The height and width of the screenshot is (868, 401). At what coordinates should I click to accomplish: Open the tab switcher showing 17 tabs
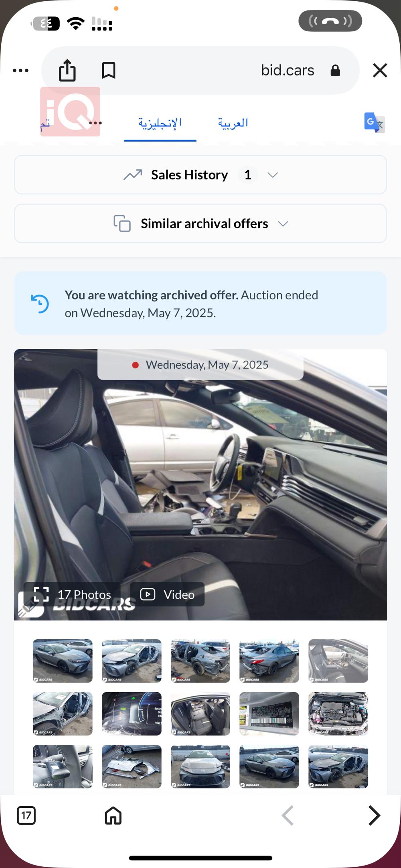tap(26, 815)
